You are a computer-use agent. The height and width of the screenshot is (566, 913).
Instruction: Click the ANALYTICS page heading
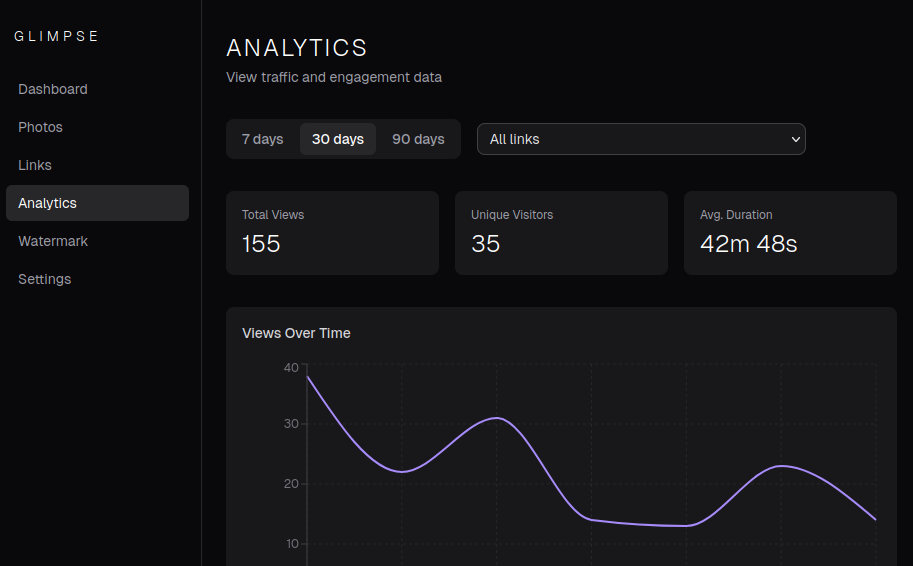click(x=297, y=48)
